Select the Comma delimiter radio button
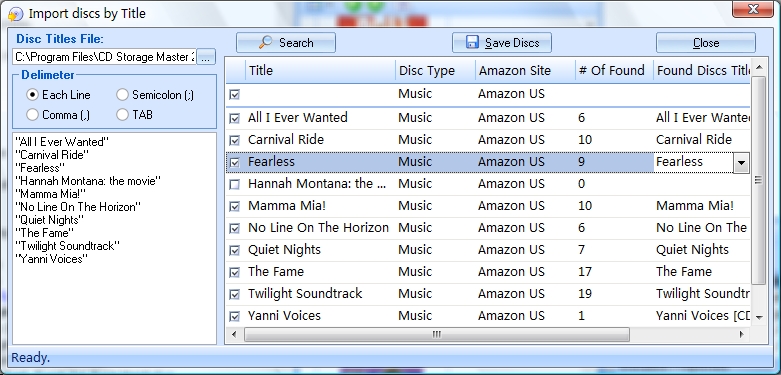The height and width of the screenshot is (375, 781). (x=32, y=115)
